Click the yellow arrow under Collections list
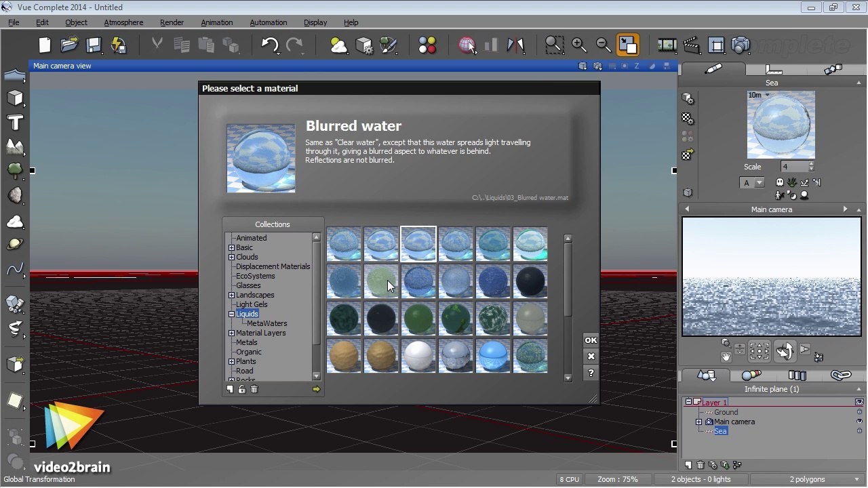This screenshot has height=488, width=868. tap(316, 389)
